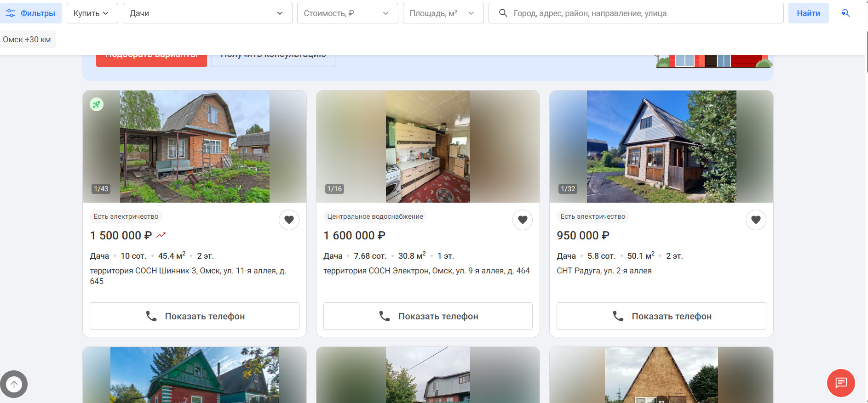Focus the city and address search field
The image size is (868, 403).
point(636,13)
